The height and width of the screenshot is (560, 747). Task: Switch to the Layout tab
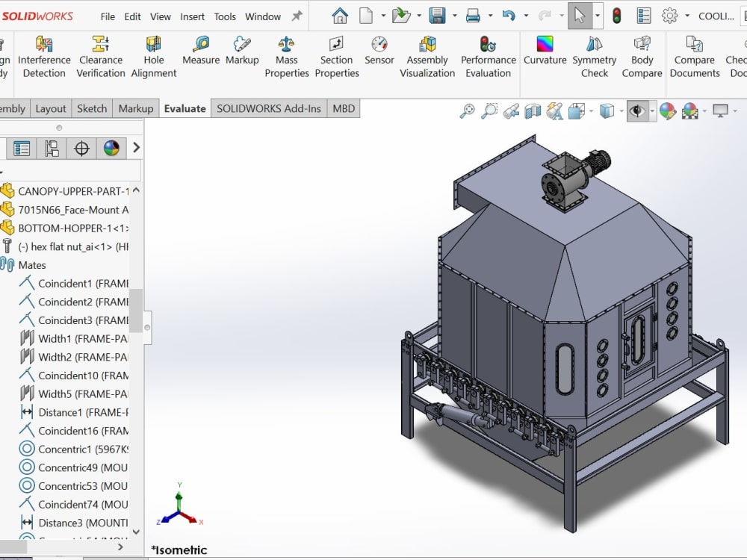point(51,108)
